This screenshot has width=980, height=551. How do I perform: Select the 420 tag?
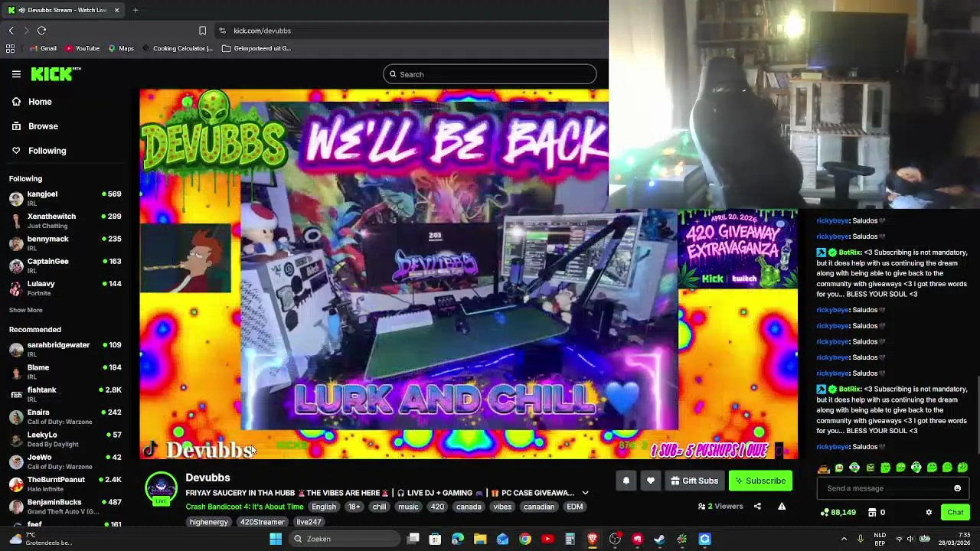(437, 507)
